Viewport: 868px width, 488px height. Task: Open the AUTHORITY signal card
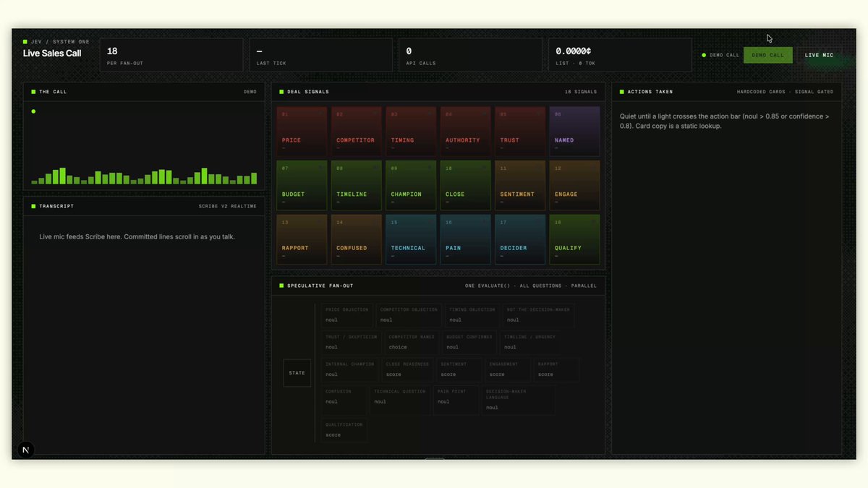click(x=465, y=131)
